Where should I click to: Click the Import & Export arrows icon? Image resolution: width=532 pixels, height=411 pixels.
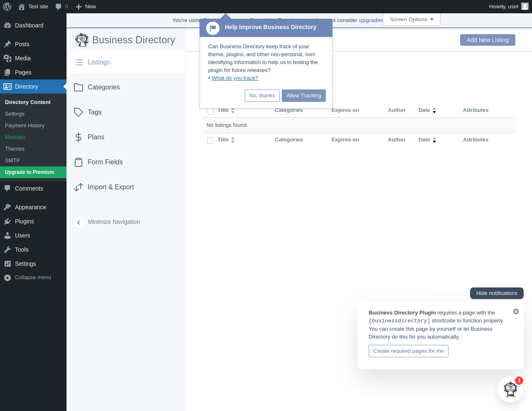(x=79, y=187)
